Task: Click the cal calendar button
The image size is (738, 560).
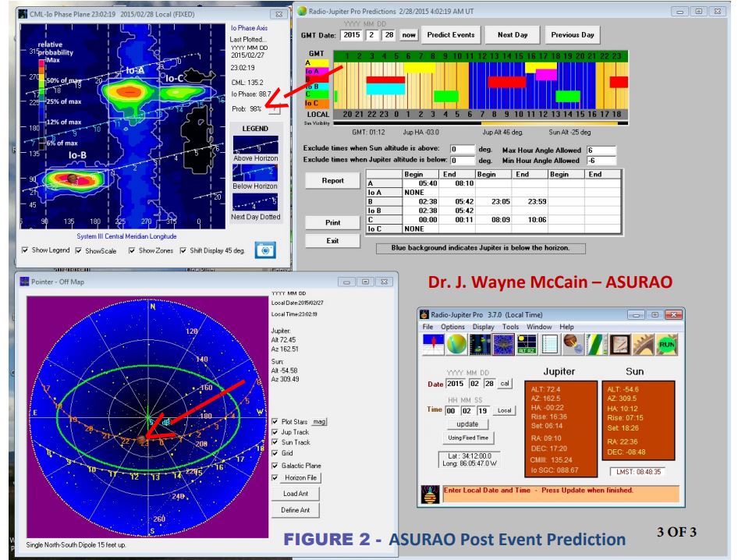Action: coord(505,383)
